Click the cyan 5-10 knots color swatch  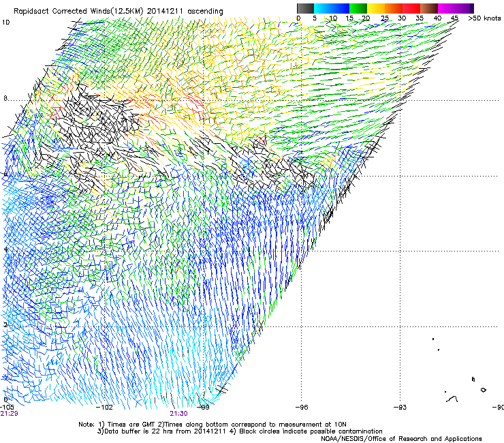point(323,8)
